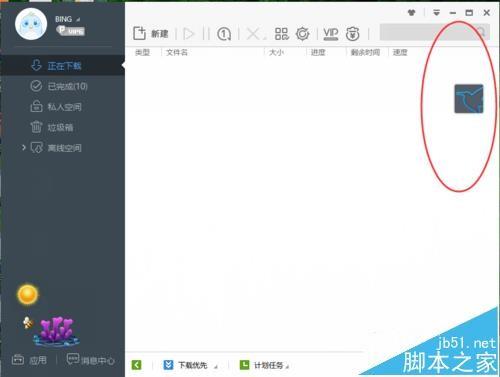This screenshot has height=377, width=500.
Task: Maximize the download manager window
Action: [469, 13]
